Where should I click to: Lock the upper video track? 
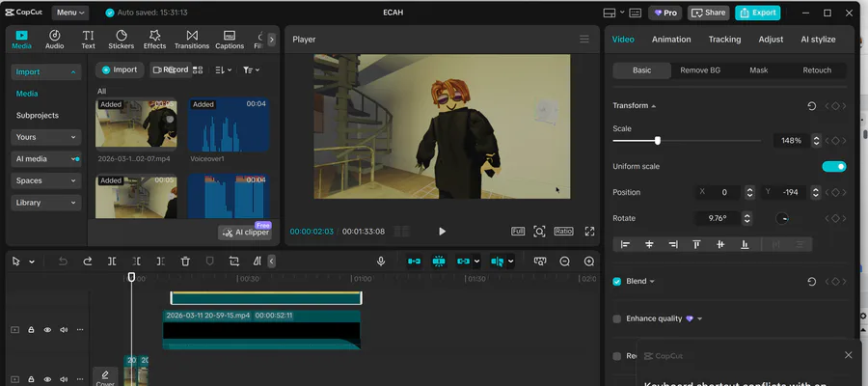click(31, 330)
